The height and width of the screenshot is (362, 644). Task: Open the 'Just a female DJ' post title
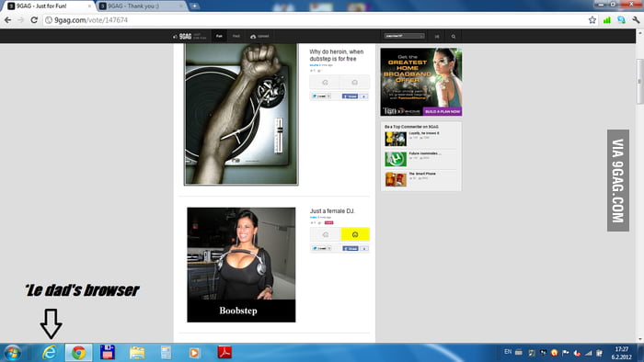point(332,211)
